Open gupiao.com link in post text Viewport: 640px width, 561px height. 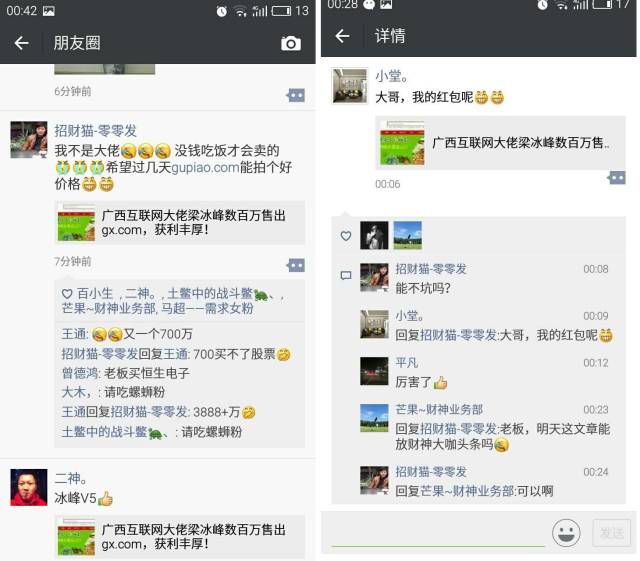205,167
